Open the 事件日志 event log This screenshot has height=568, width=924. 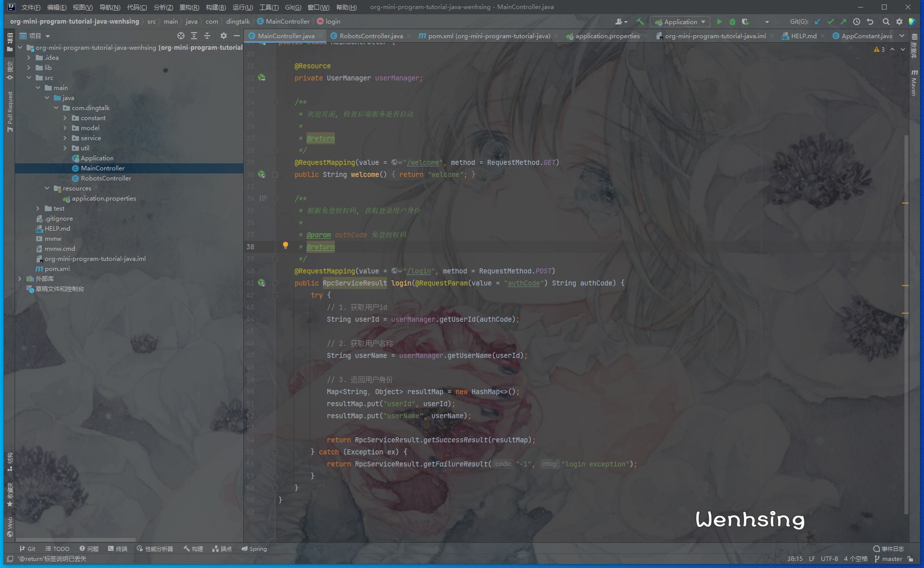coord(888,549)
